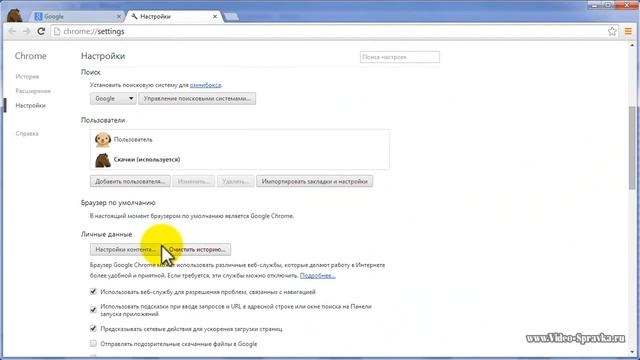
Task: Click the омнибокса link
Action: (x=205, y=85)
